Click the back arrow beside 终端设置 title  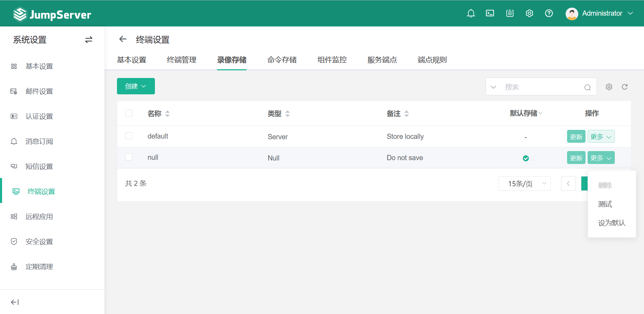click(123, 39)
